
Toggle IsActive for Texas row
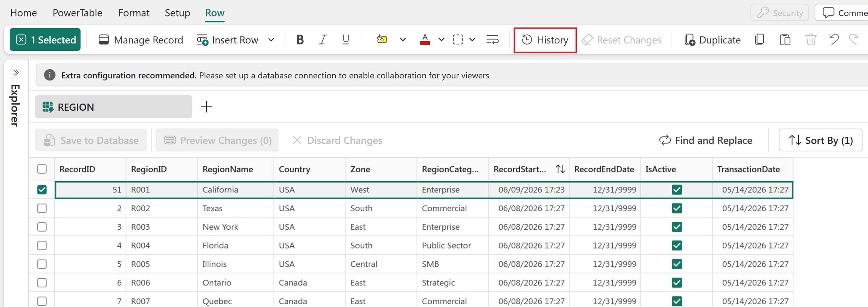pos(677,208)
